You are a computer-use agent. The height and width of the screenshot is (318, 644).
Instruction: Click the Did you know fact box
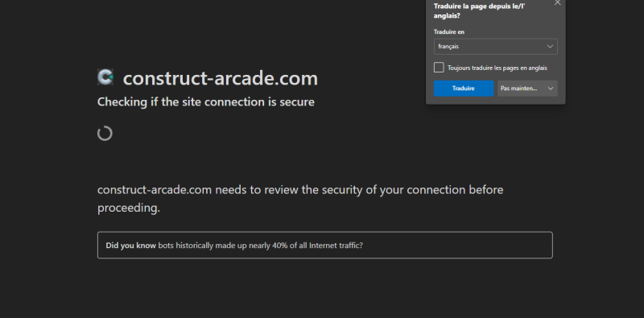(325, 246)
